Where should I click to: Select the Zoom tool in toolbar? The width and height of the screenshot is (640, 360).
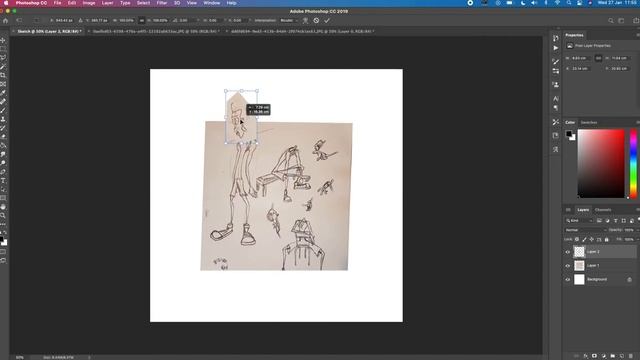[3, 215]
